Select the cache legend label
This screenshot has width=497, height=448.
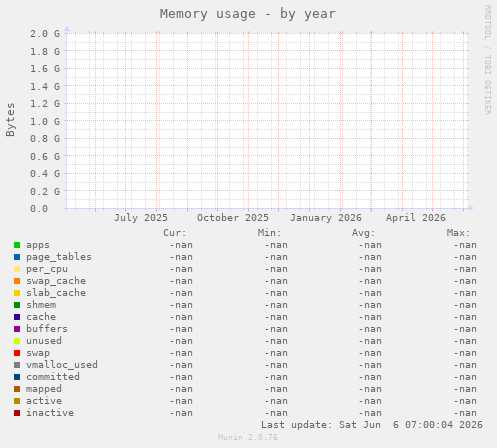pyautogui.click(x=41, y=317)
